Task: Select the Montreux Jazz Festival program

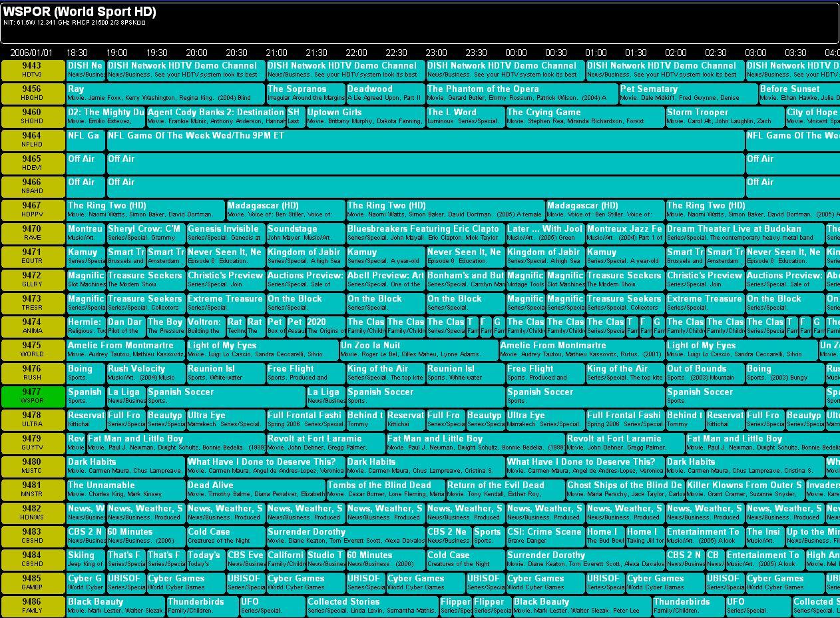Action: 625,234
